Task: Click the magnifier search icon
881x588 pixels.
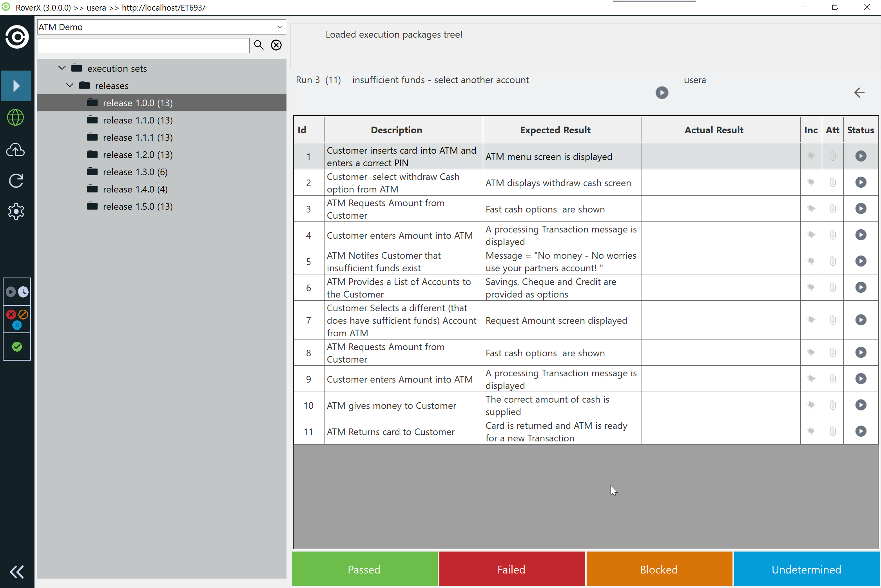Action: click(x=259, y=45)
